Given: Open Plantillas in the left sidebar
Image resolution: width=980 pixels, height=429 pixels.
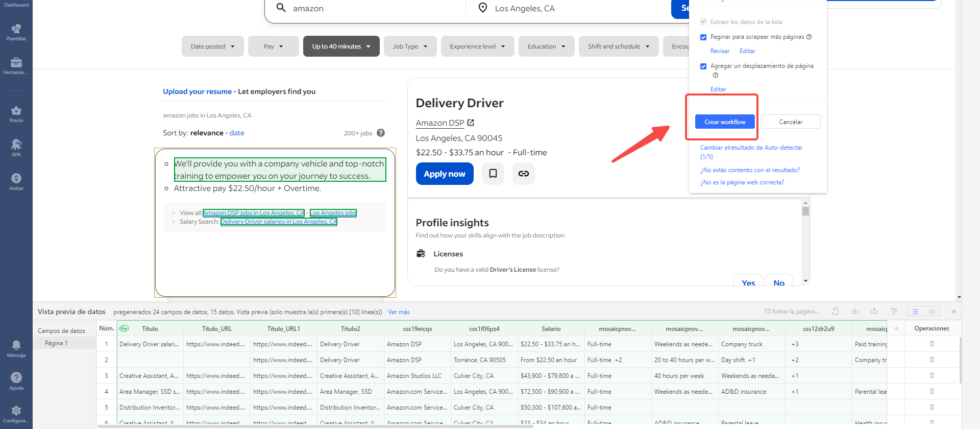Looking at the screenshot, I should [16, 32].
